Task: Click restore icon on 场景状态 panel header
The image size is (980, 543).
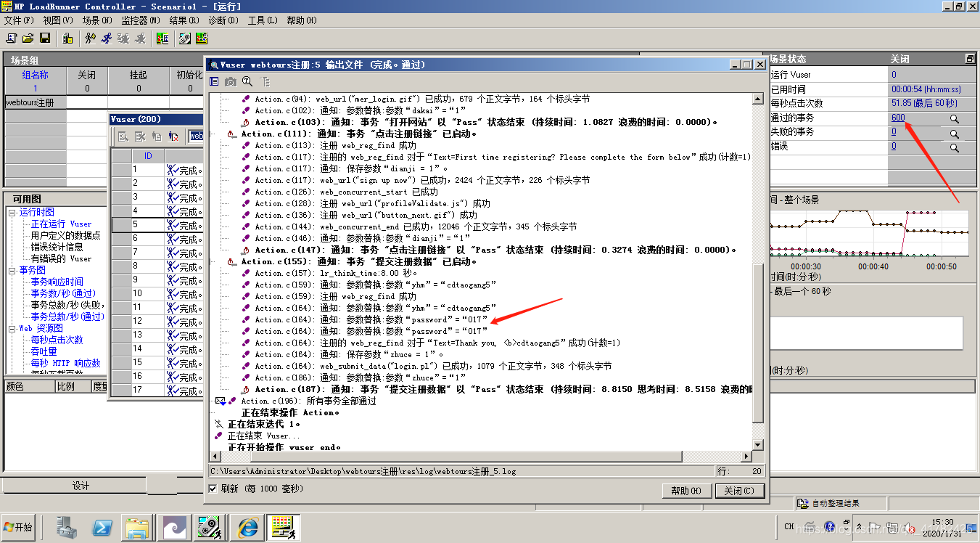Action: [970, 59]
